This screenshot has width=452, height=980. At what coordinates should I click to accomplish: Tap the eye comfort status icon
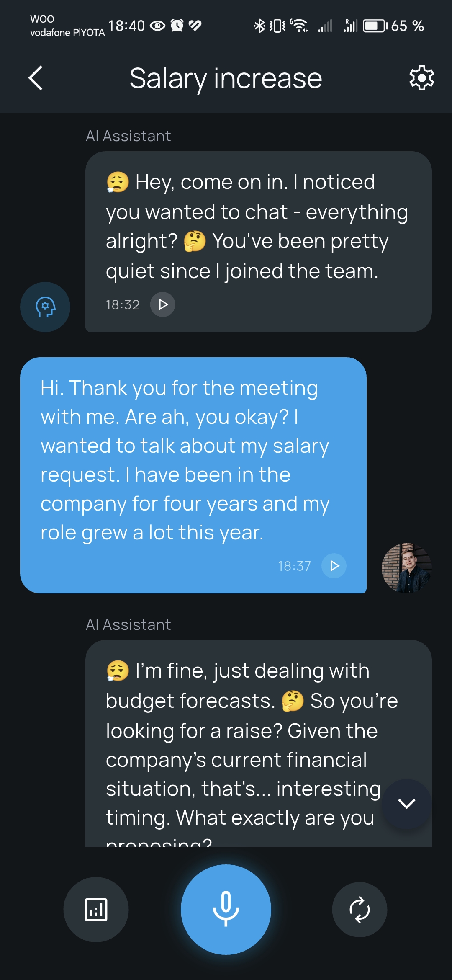click(158, 26)
